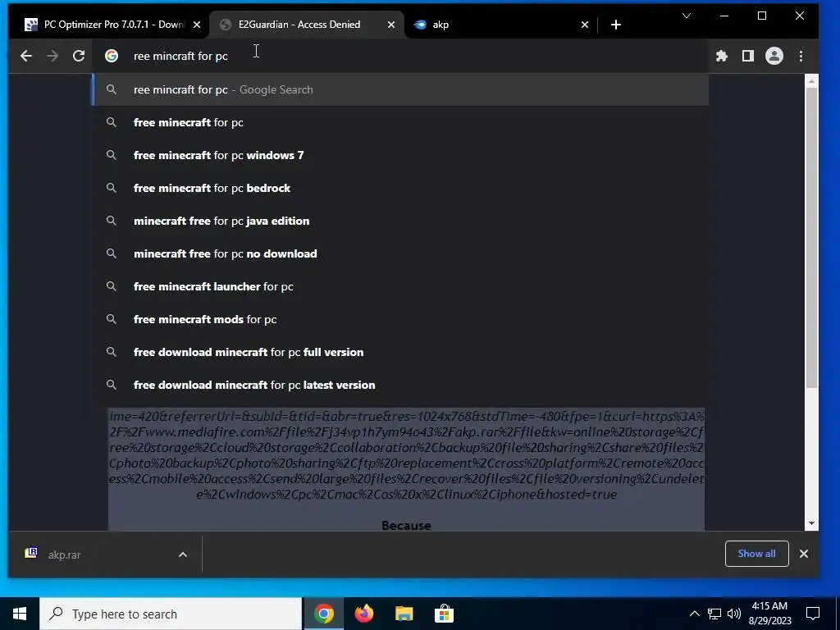Open the notification center icon
This screenshot has height=630, width=840.
click(813, 614)
